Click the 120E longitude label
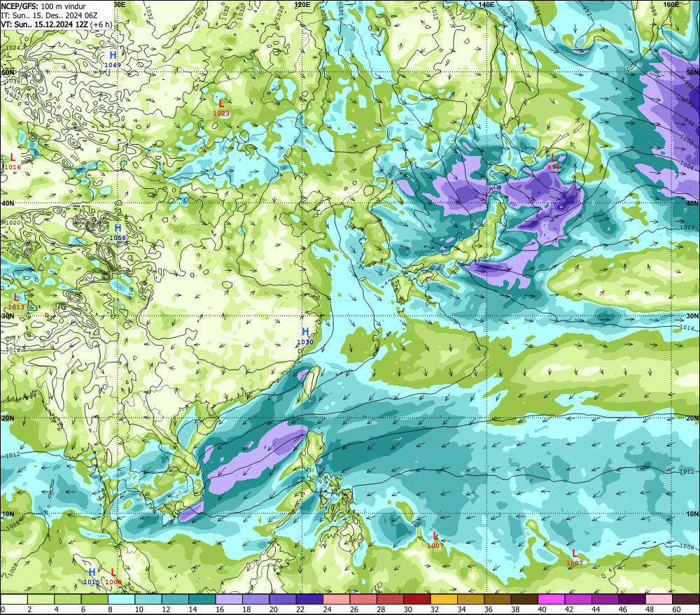 click(x=302, y=4)
